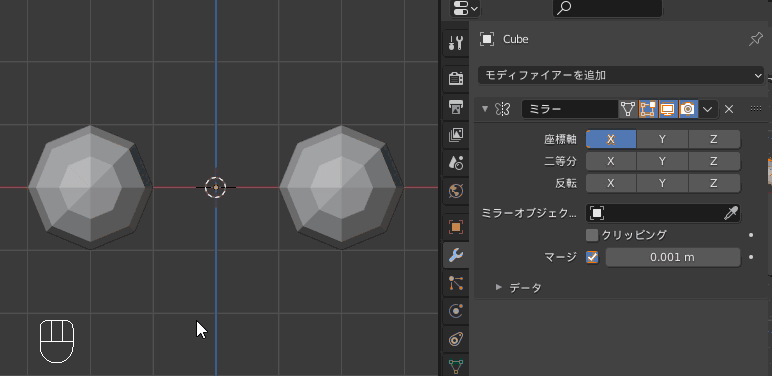Toggle the pin icon next to Cube
Viewport: 772px width, 376px height.
(x=755, y=39)
